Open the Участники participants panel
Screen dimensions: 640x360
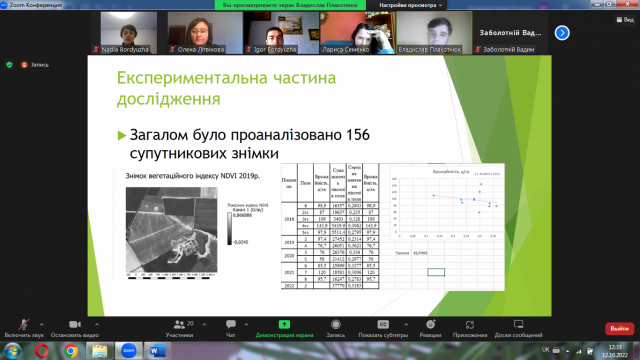pos(180,329)
